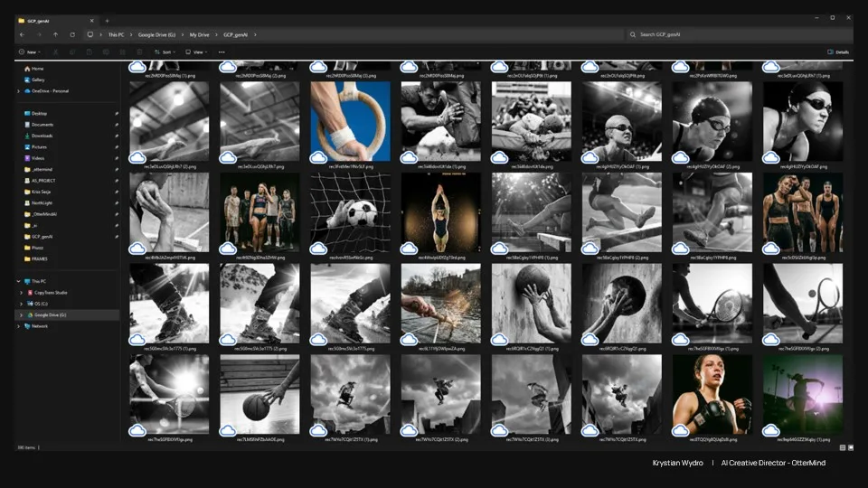The width and height of the screenshot is (868, 488).
Task: Open the Kriss Soja folder in sidebar
Action: pyautogui.click(x=37, y=192)
